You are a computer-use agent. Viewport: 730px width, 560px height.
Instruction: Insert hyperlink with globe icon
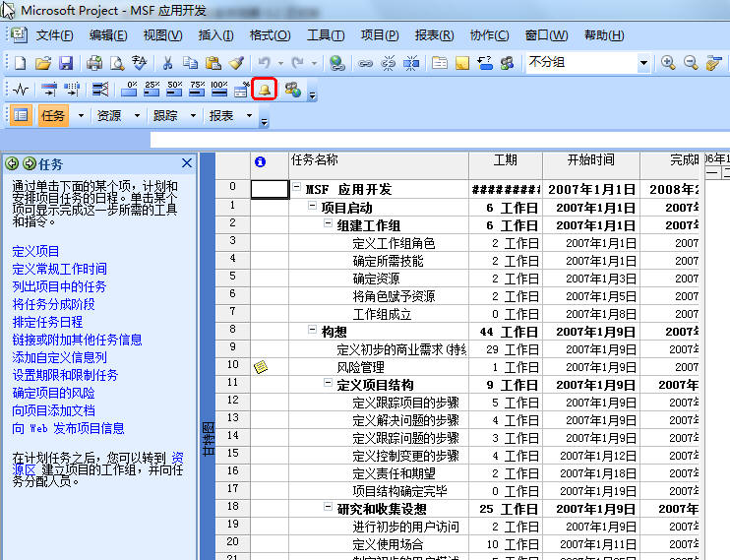(x=337, y=63)
